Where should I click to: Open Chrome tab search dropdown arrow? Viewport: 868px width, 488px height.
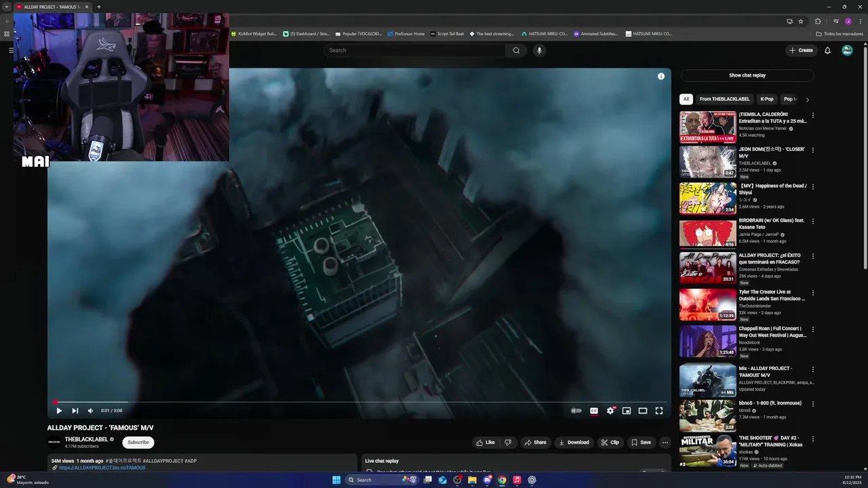click(7, 7)
